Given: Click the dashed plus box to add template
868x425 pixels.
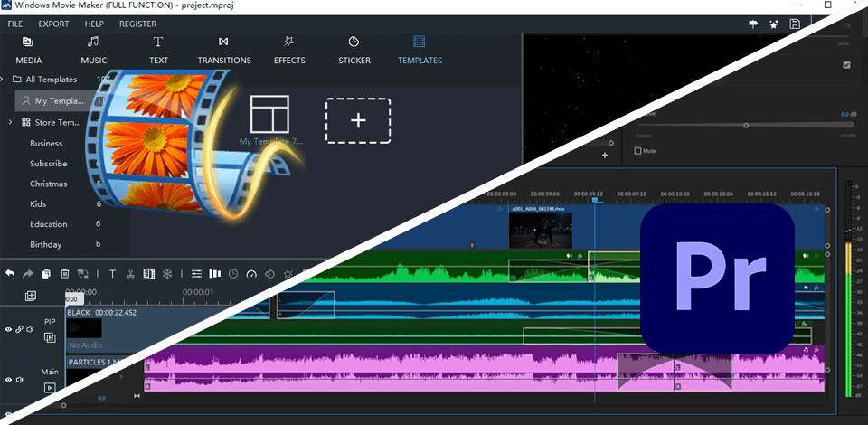Looking at the screenshot, I should [358, 120].
